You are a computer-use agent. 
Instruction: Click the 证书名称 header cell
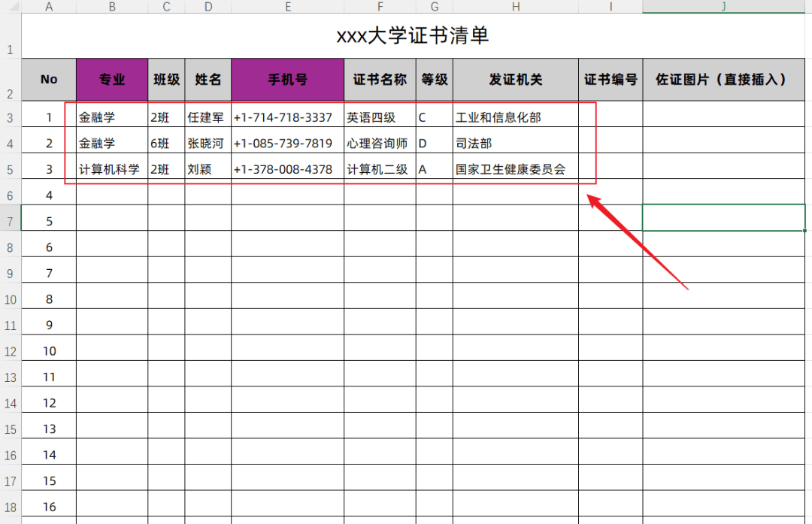click(x=380, y=79)
